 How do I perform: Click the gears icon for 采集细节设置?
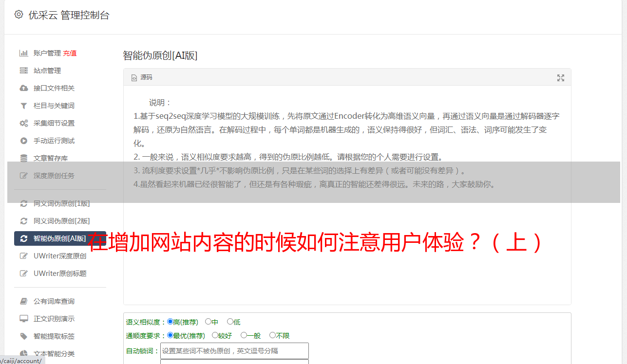23,123
